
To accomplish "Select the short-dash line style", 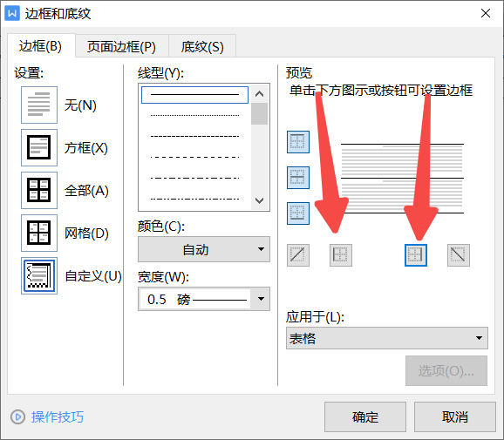I will (x=194, y=136).
